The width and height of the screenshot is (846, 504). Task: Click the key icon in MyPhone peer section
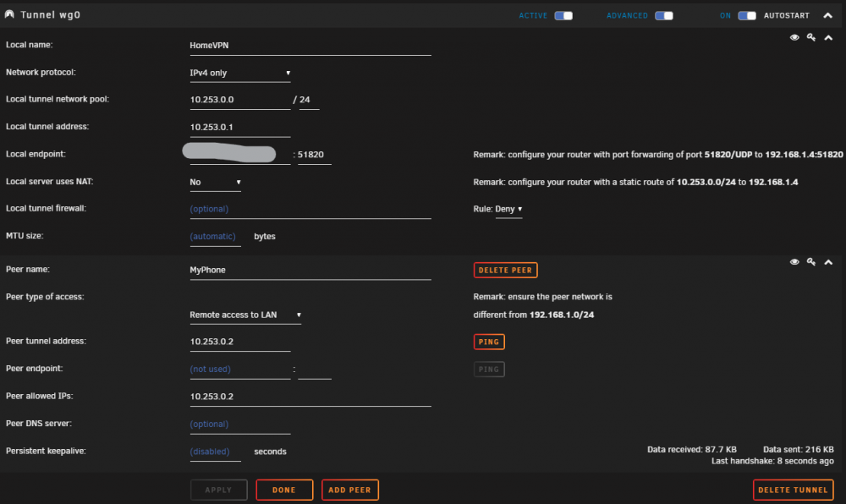pyautogui.click(x=811, y=262)
